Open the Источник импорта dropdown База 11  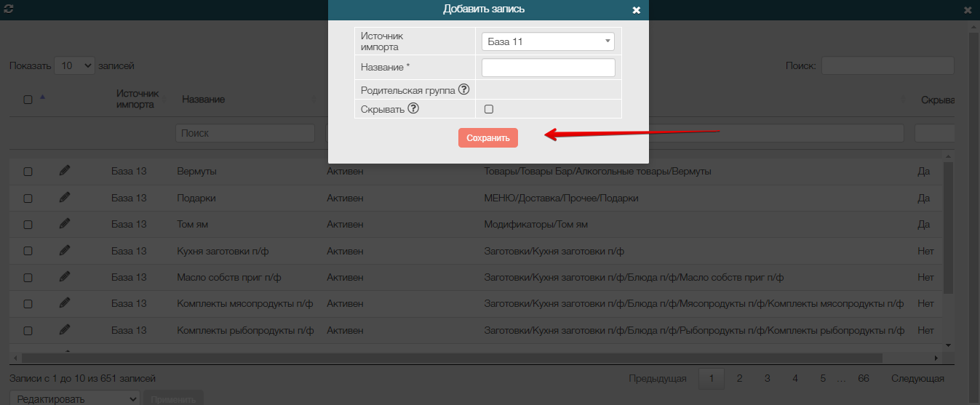click(548, 42)
